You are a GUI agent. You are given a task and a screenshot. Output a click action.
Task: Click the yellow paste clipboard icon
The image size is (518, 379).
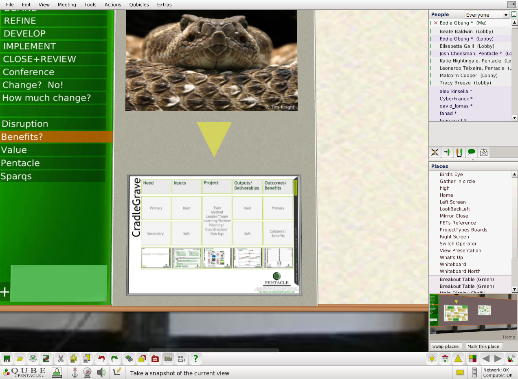click(x=87, y=359)
